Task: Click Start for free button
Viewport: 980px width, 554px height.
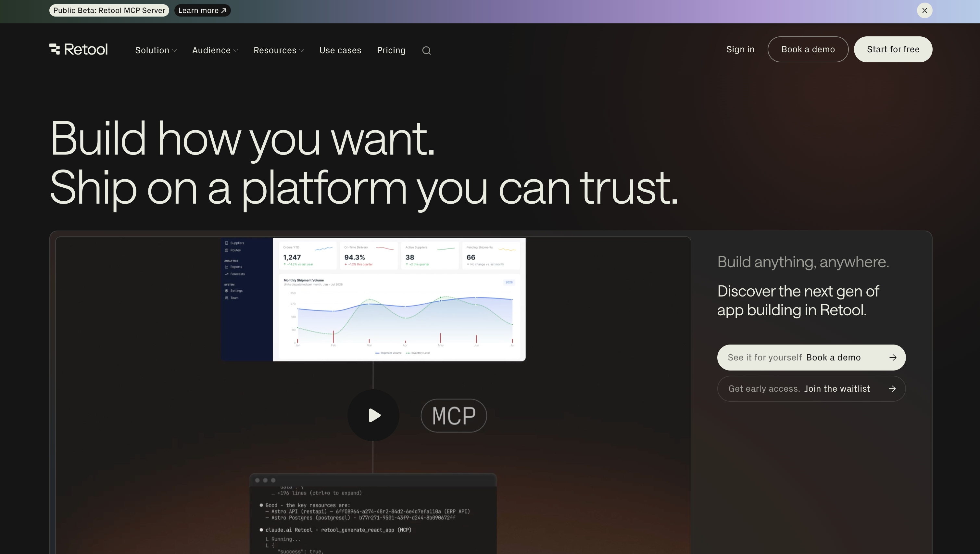Action: pyautogui.click(x=893, y=49)
